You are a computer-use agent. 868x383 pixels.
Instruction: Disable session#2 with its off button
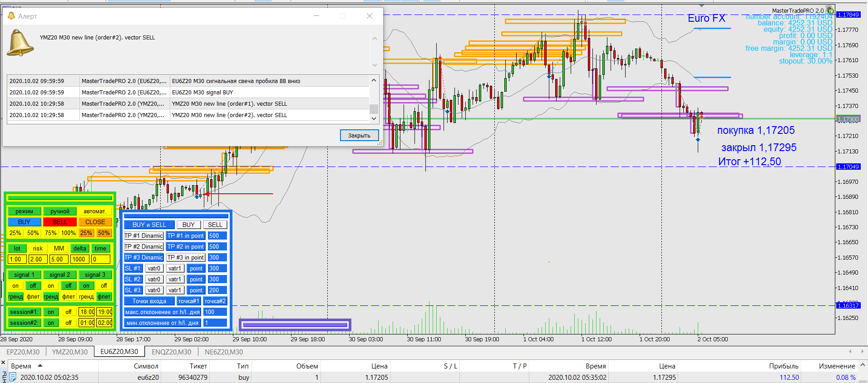pos(69,323)
